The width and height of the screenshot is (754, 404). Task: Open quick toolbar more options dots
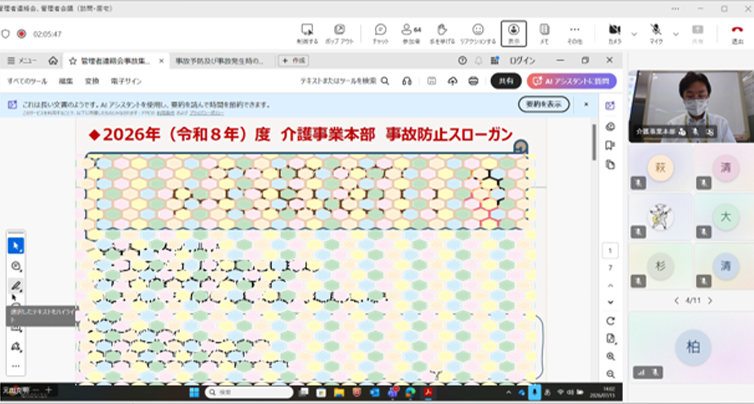coord(16,366)
